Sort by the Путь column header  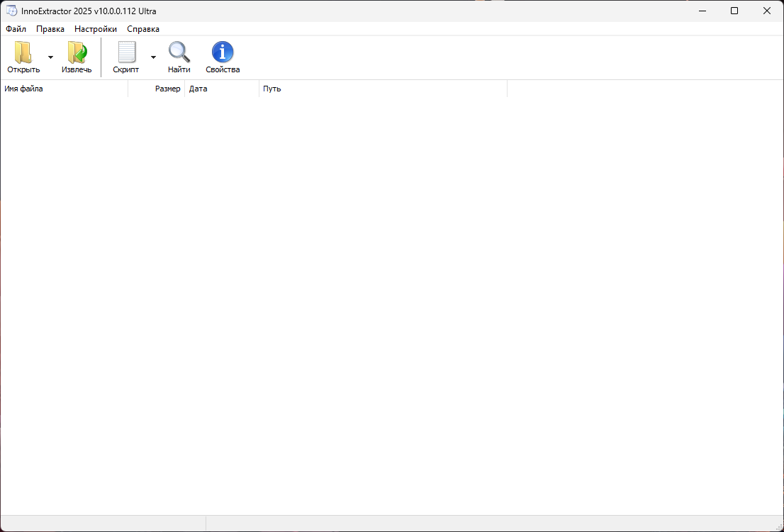click(x=383, y=89)
